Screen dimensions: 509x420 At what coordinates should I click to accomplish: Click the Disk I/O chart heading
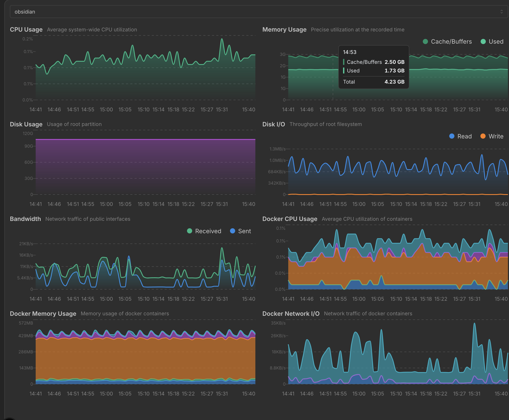pos(274,124)
